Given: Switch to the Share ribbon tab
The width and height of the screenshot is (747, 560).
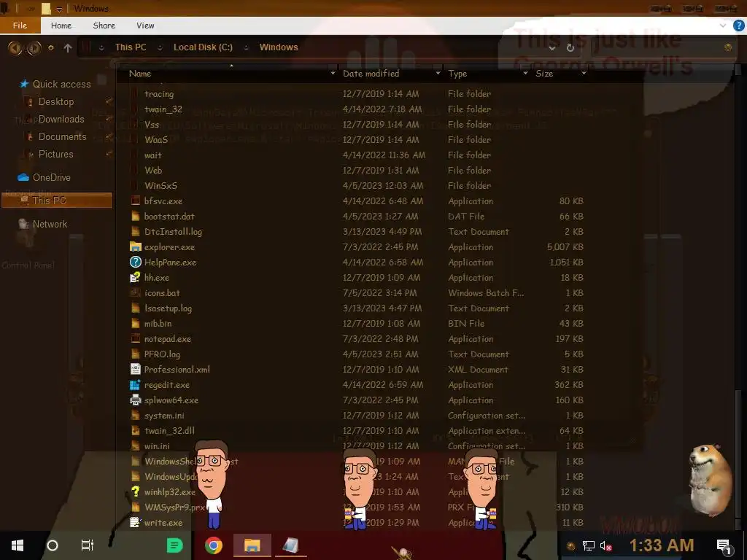Looking at the screenshot, I should 104,26.
